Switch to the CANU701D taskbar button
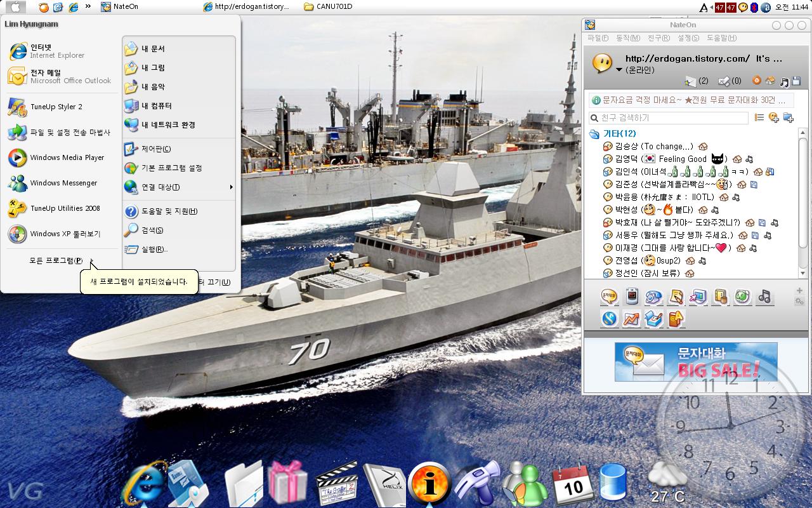Screen dimensions: 812x508 [x=329, y=6]
